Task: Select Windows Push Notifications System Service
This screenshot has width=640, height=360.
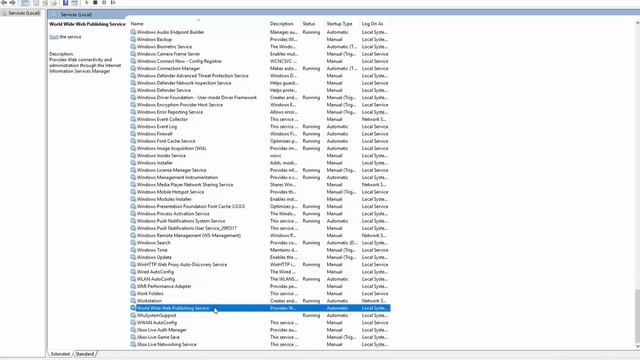Action: coord(260,221)
